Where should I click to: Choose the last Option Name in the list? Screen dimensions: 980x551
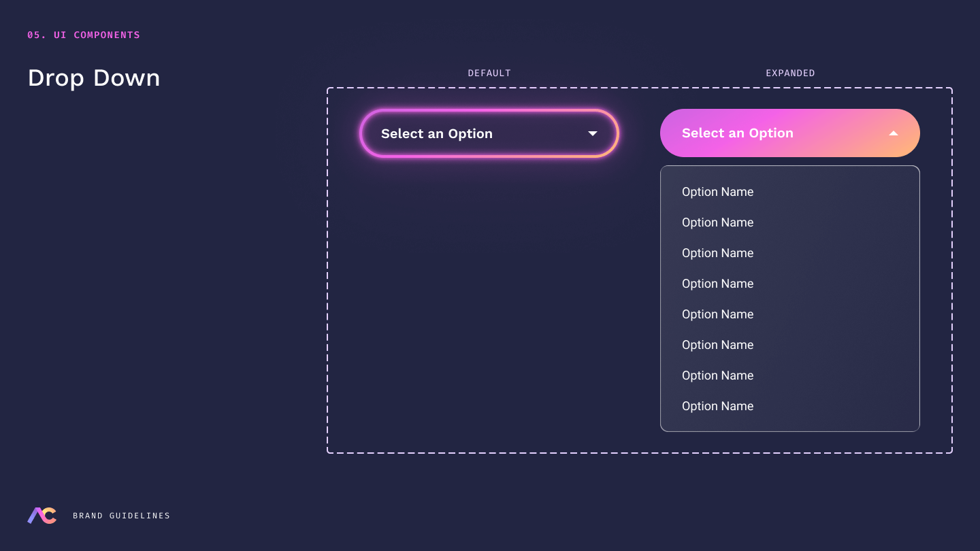(x=718, y=406)
